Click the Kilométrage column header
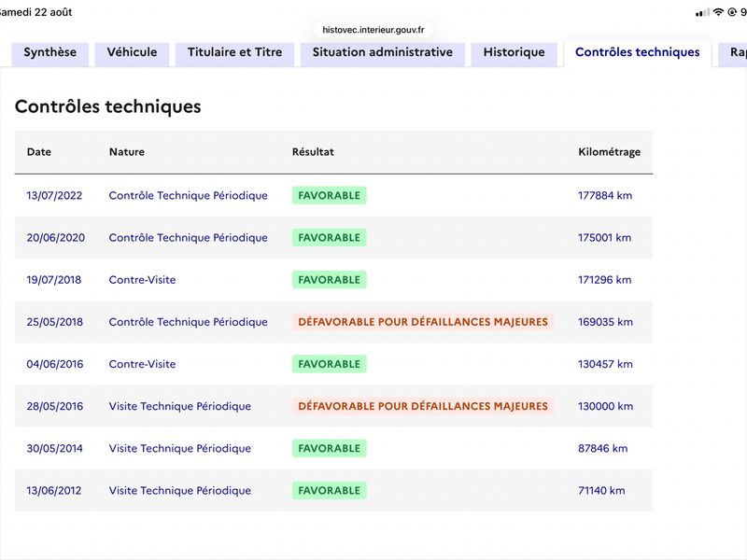747x560 pixels. tap(610, 152)
